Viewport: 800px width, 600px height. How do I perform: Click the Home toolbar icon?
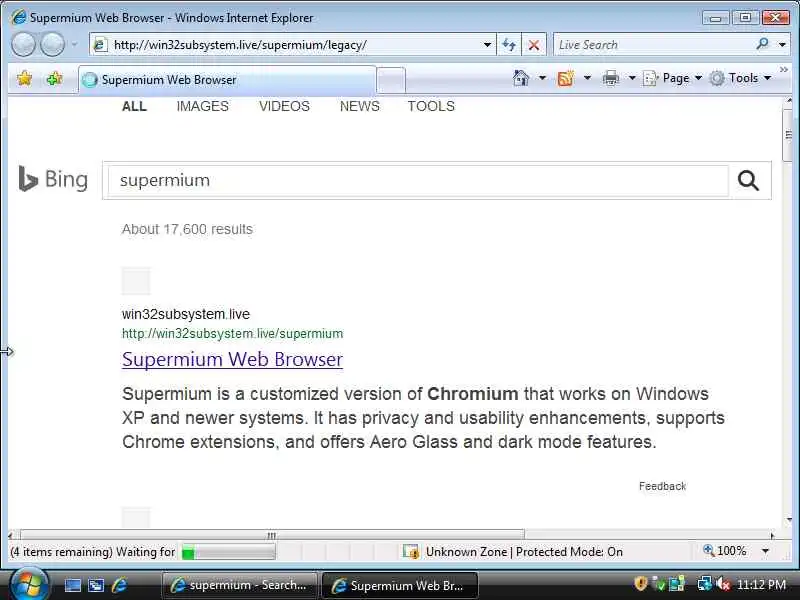pyautogui.click(x=521, y=78)
